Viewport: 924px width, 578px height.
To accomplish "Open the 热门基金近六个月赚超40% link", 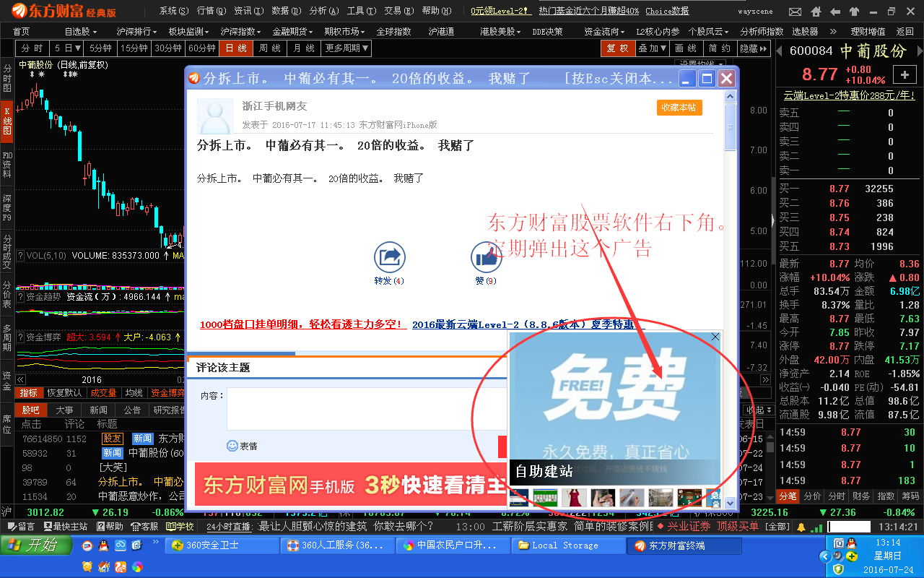I will point(588,11).
